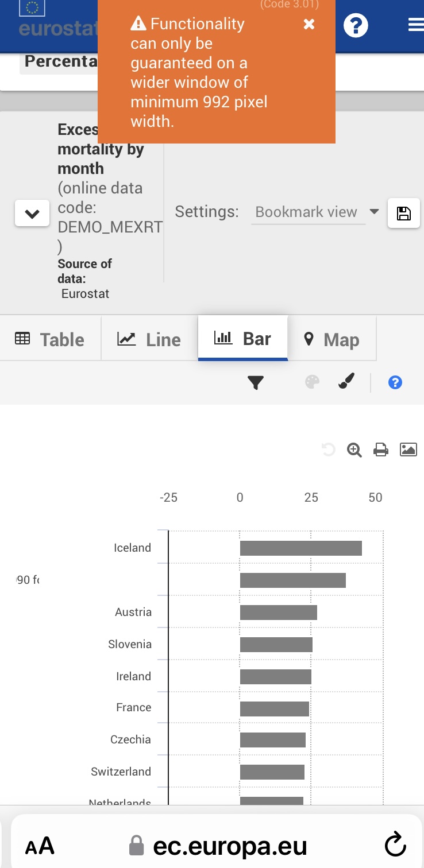
Task: Expand the dataset info chevron button
Action: click(32, 214)
